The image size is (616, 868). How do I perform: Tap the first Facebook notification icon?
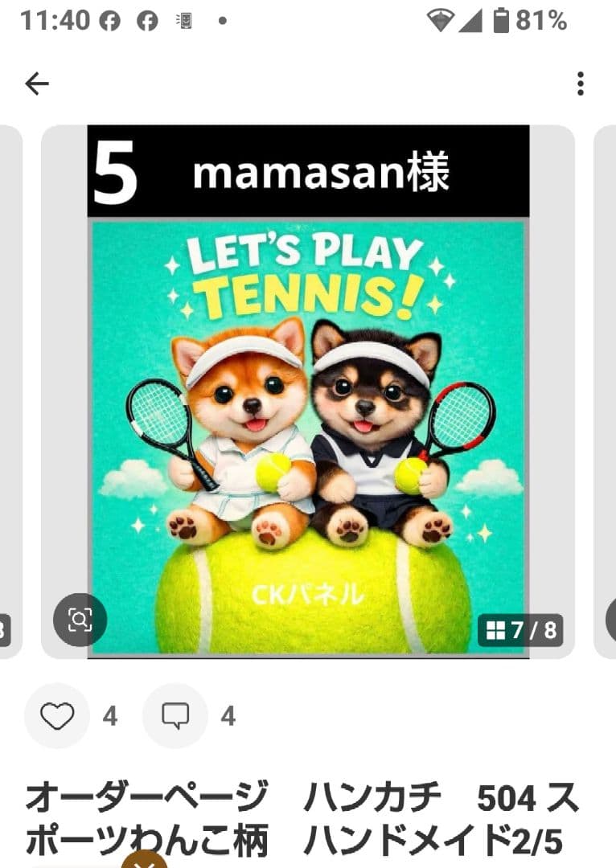click(109, 21)
